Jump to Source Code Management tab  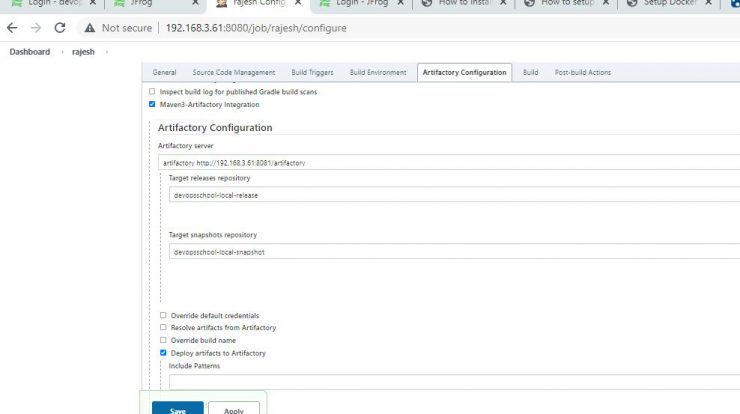click(234, 72)
